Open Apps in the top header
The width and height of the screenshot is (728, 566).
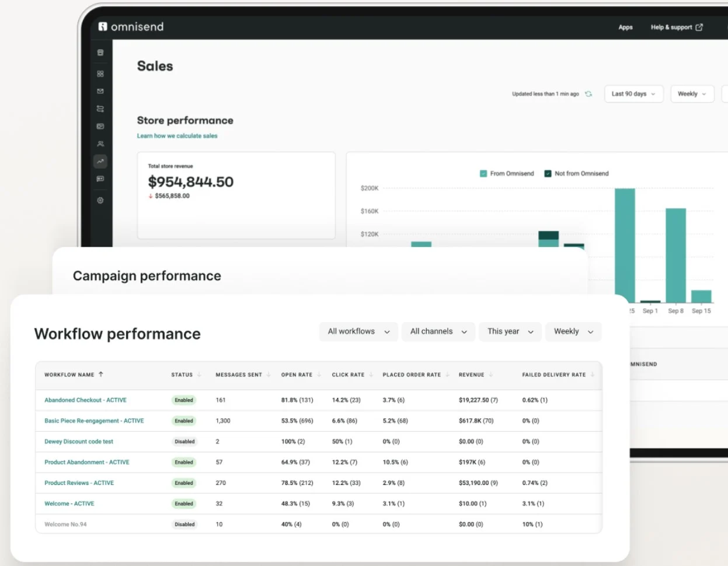[x=625, y=27]
